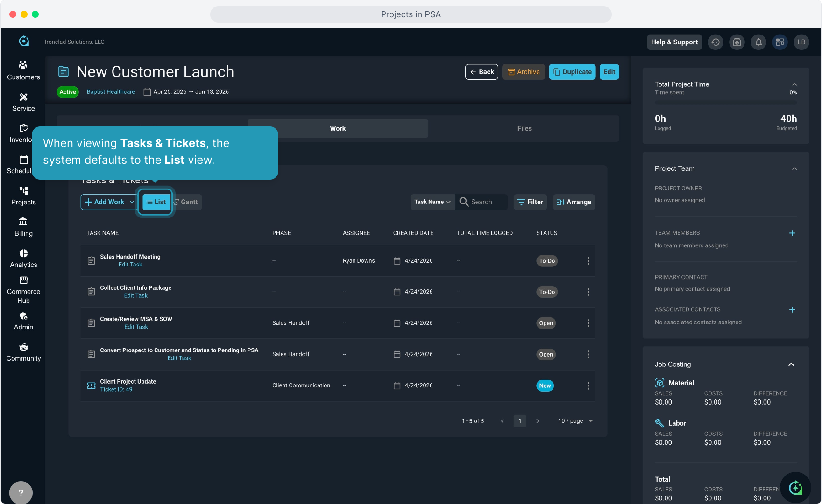
Task: Open the timer icon in header
Action: pyautogui.click(x=737, y=42)
